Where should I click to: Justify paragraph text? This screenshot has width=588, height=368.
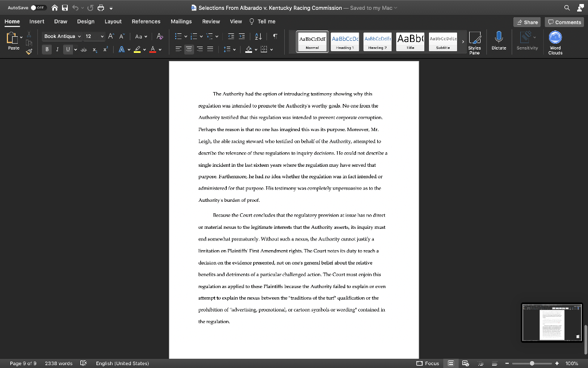click(210, 49)
